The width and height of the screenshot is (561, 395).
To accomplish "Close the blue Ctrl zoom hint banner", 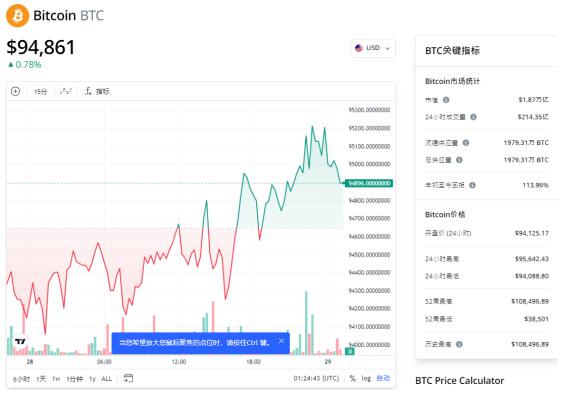I will (x=282, y=341).
